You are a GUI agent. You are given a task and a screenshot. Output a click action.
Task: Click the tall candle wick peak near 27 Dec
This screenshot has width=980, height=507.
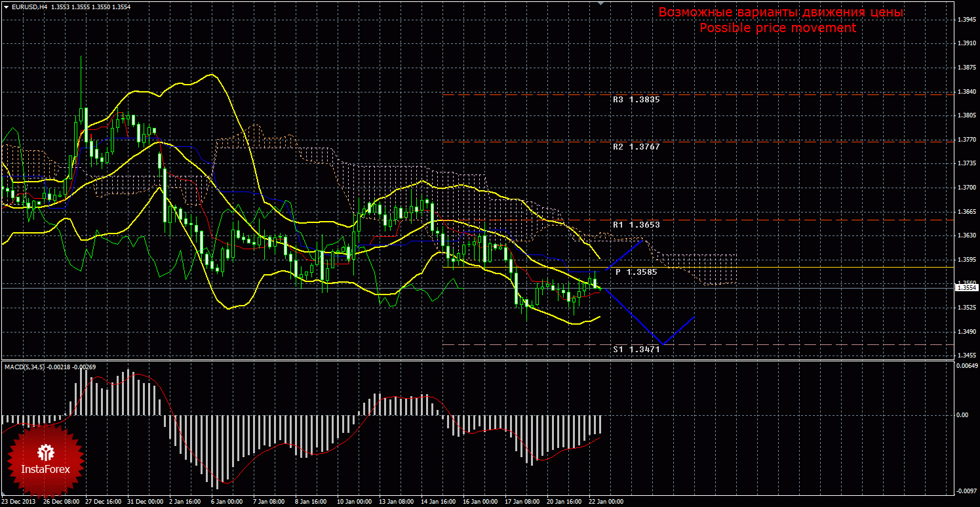click(x=81, y=58)
